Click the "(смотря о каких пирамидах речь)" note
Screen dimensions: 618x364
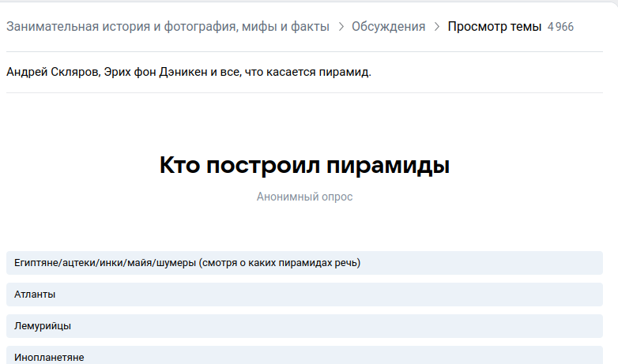click(280, 263)
